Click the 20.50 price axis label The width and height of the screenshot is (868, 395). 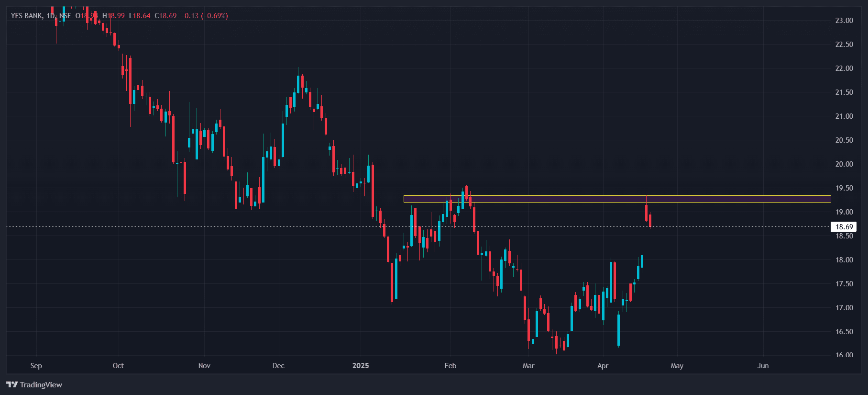(x=844, y=140)
